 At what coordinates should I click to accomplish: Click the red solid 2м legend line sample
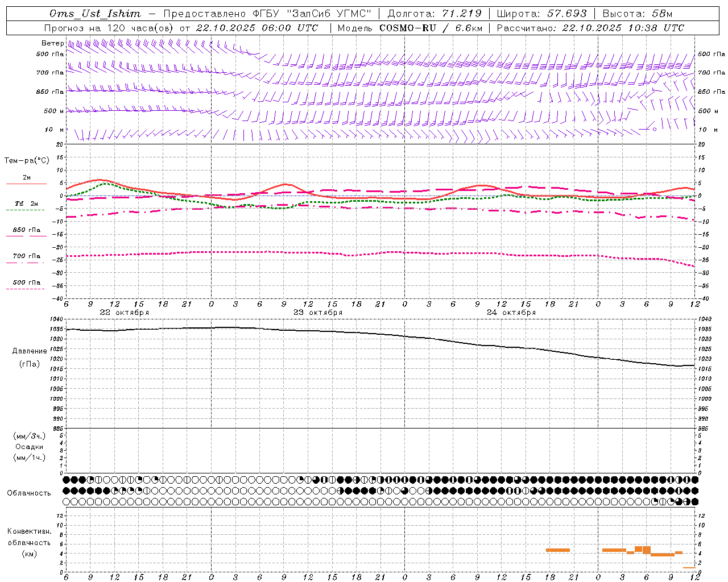click(x=26, y=184)
